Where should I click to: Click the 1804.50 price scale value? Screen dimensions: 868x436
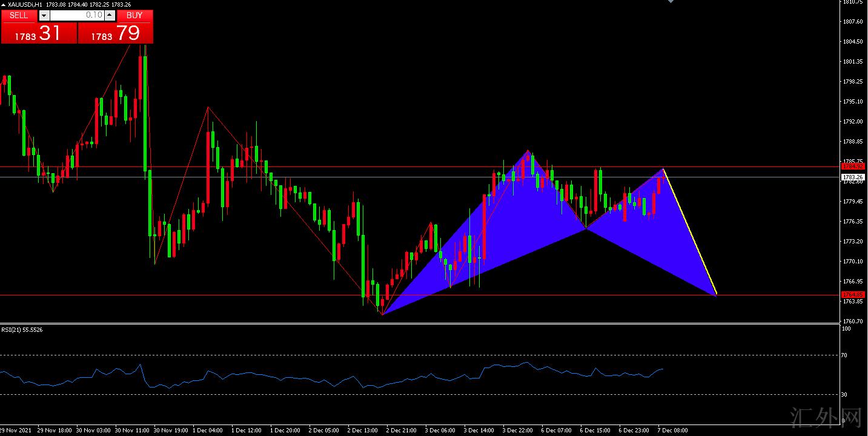pyautogui.click(x=853, y=42)
